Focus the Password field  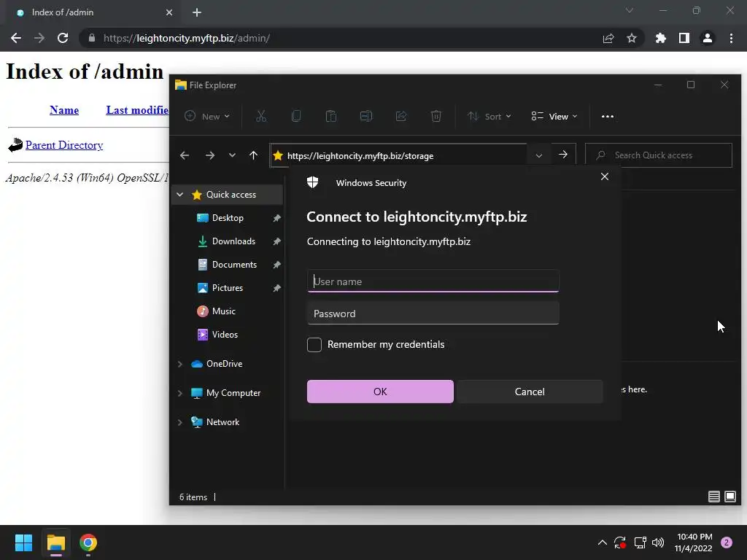433,314
